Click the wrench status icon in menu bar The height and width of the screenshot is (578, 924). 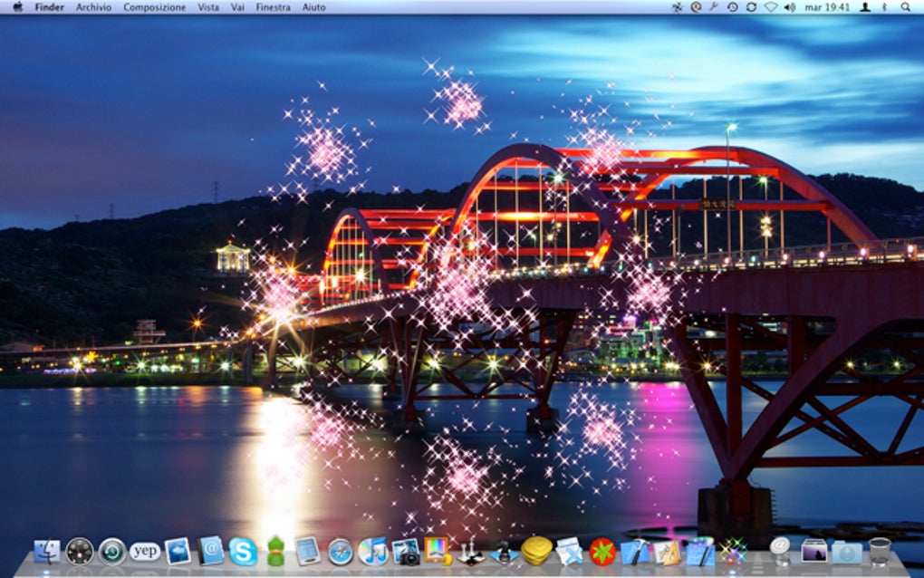pos(714,7)
